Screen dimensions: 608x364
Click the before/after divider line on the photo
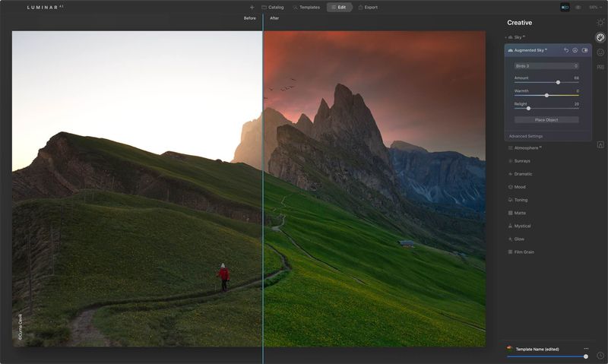pyautogui.click(x=263, y=188)
